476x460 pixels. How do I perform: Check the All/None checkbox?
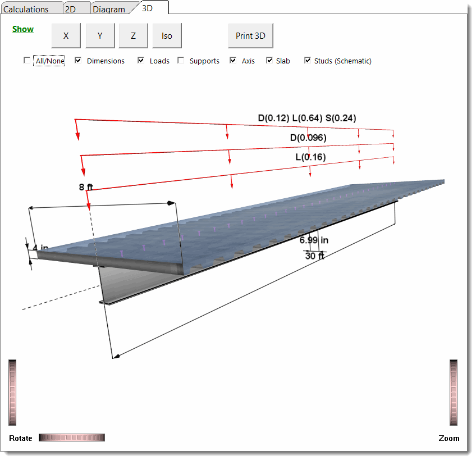(x=26, y=60)
